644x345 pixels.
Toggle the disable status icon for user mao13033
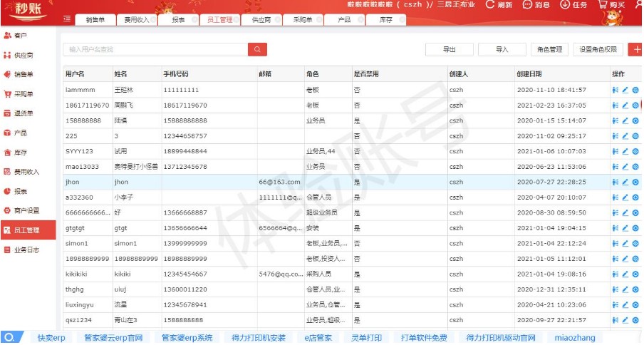click(635, 166)
